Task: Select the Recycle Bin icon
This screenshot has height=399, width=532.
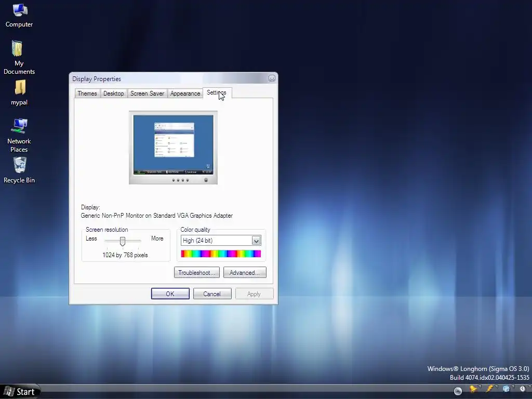Action: (x=19, y=170)
